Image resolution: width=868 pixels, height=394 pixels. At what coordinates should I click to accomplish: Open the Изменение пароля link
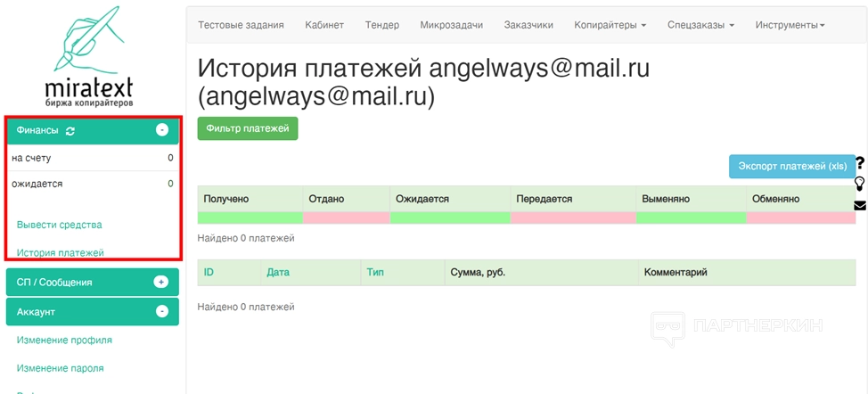pos(60,368)
